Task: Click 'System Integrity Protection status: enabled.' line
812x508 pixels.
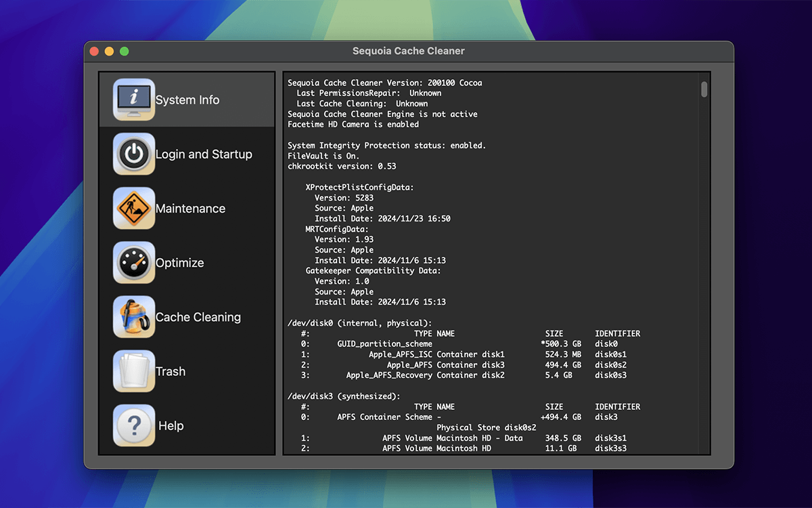Action: pyautogui.click(x=387, y=146)
